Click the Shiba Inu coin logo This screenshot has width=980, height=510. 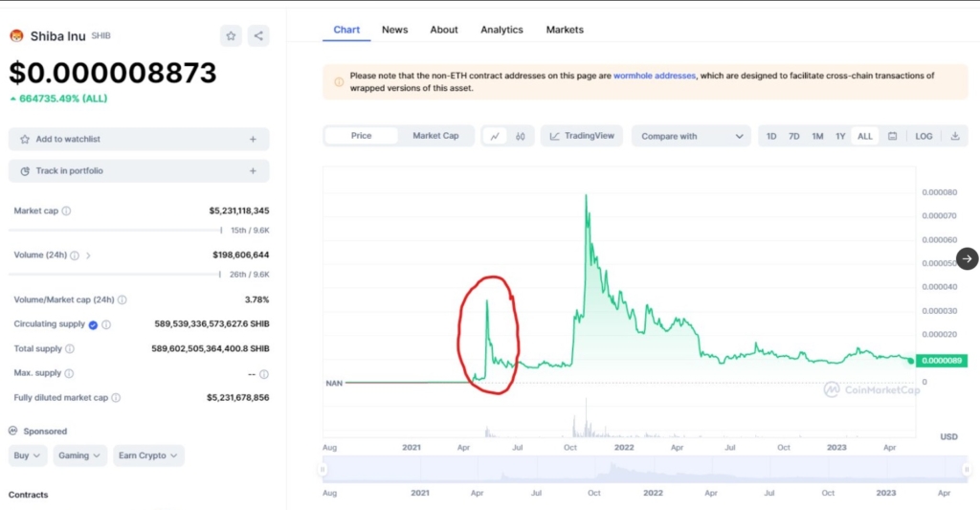coord(16,35)
